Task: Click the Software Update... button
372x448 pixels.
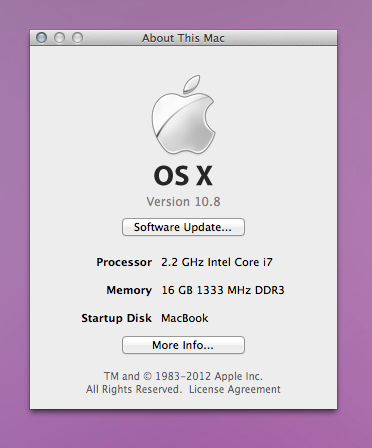Action: (x=183, y=227)
